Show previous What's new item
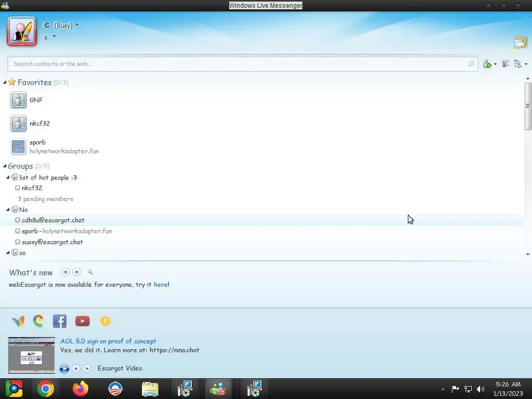The image size is (532, 399). point(65,272)
